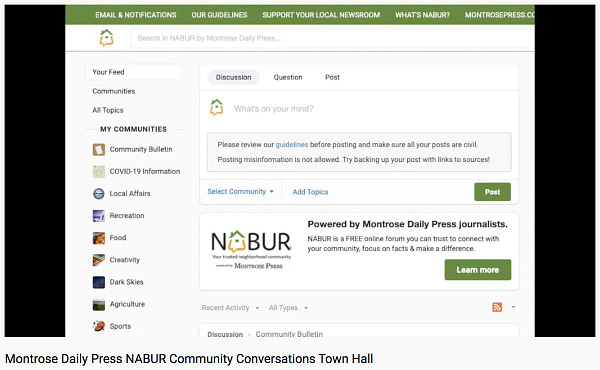Expand the arrow next to the RSS icon

(514, 307)
